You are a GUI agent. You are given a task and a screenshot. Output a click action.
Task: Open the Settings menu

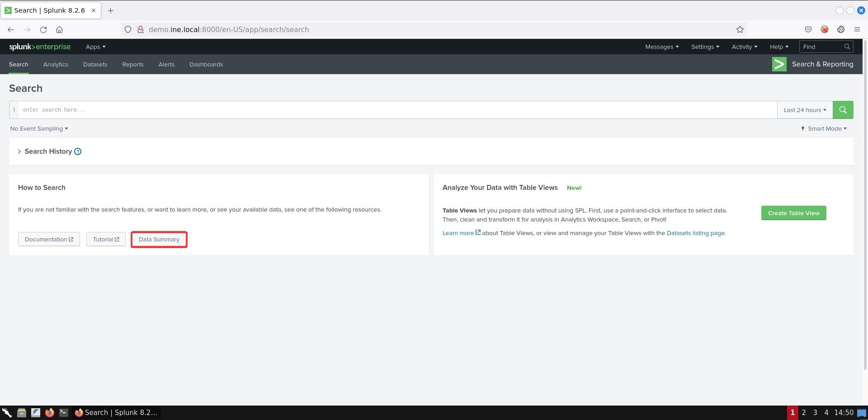click(x=704, y=47)
